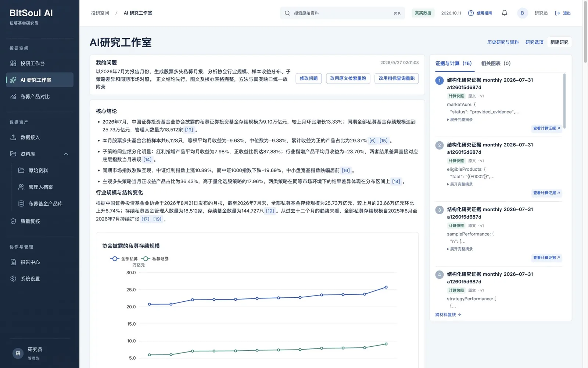Open 查看计算证据 for evidence 2
Viewport: 588px width, 368px height.
(x=546, y=193)
